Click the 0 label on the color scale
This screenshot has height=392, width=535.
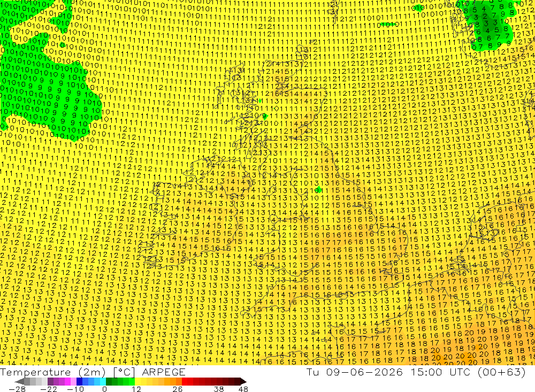tap(104, 389)
